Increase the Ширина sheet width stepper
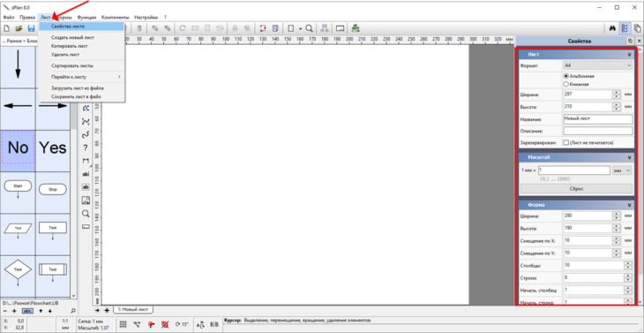Screen dimensions: 644x333 point(616,93)
